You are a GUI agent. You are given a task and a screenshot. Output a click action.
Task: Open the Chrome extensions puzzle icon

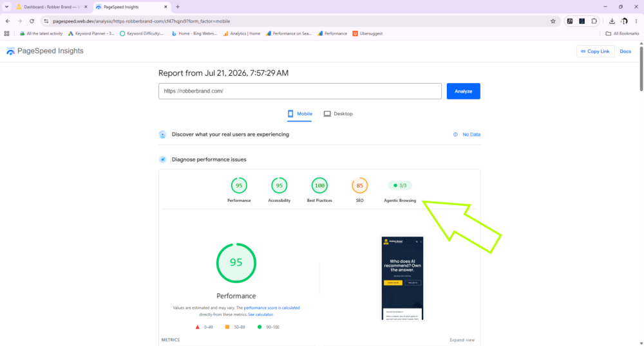point(594,21)
